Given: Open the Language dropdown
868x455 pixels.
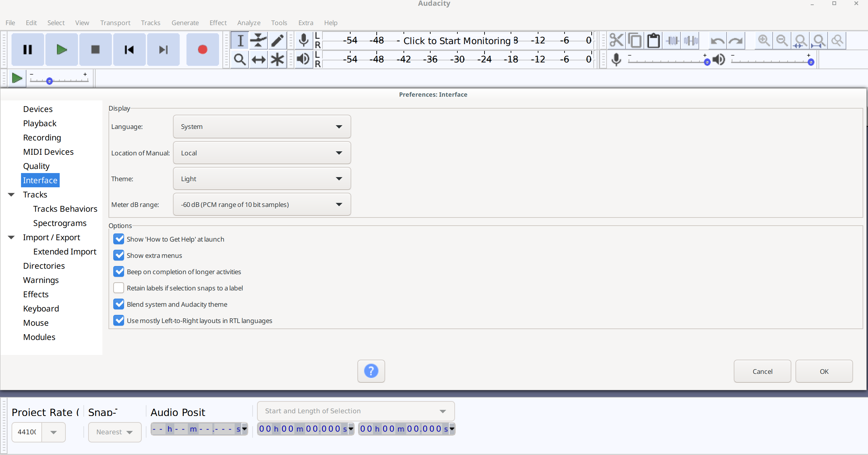Looking at the screenshot, I should point(262,127).
